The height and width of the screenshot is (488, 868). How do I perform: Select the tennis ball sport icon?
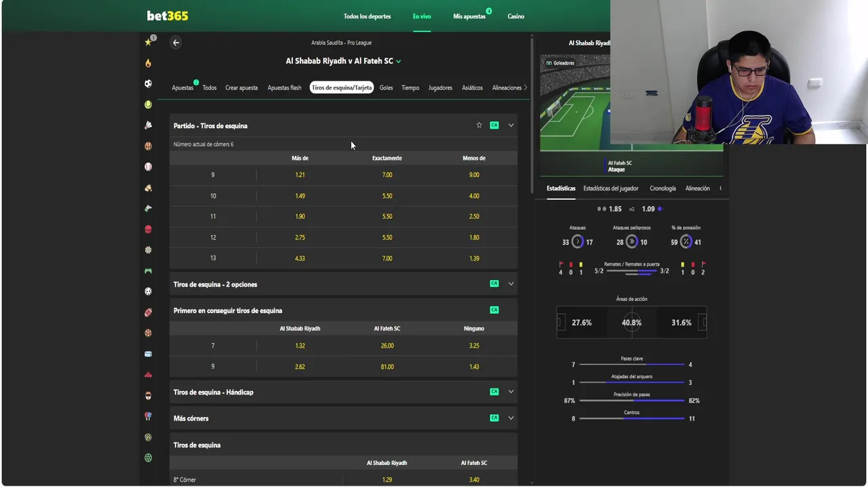(x=148, y=104)
